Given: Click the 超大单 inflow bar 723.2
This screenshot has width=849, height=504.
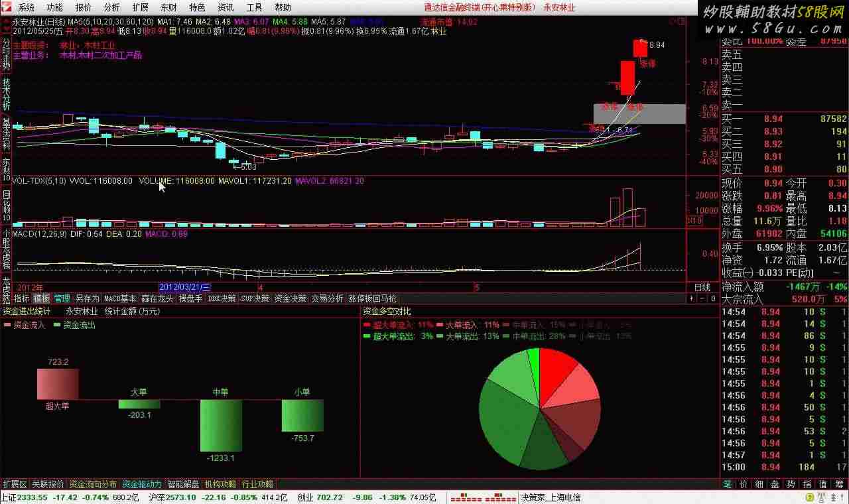Looking at the screenshot, I should point(58,384).
